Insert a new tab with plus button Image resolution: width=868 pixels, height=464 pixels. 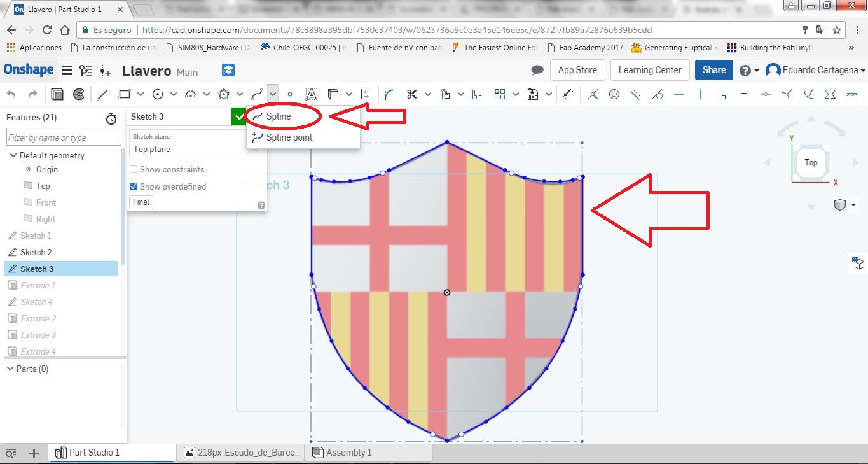[34, 453]
